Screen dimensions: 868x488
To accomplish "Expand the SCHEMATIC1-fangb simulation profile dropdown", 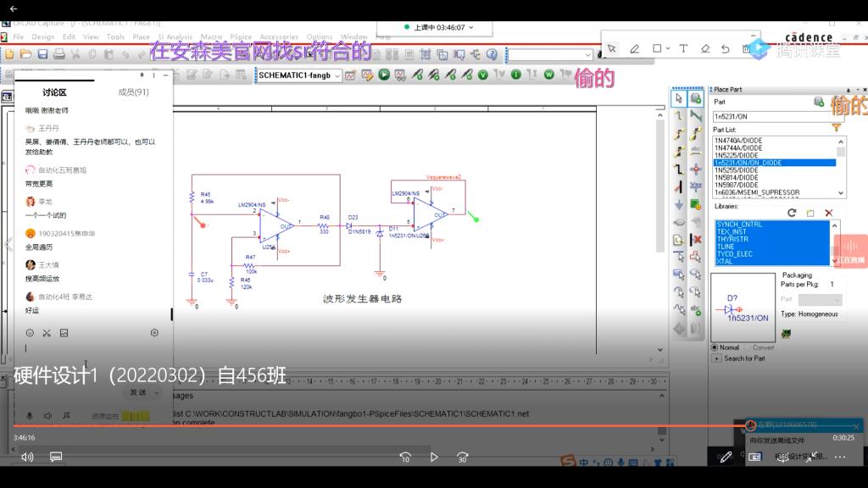I will point(337,75).
